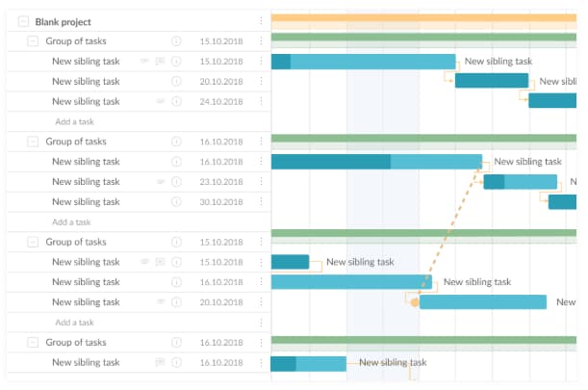588x390 pixels.
Task: Click the Gantt bar of the 23.10.2018 task
Action: coord(521,182)
